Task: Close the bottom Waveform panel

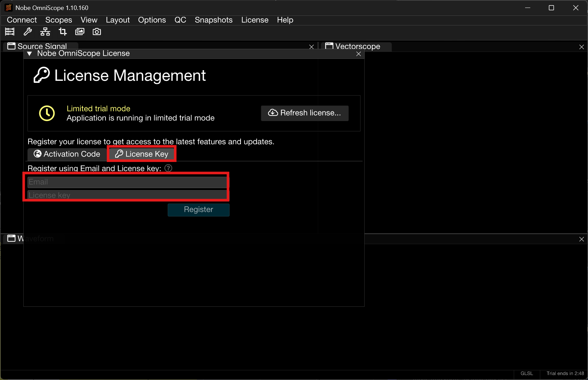Action: click(x=581, y=239)
